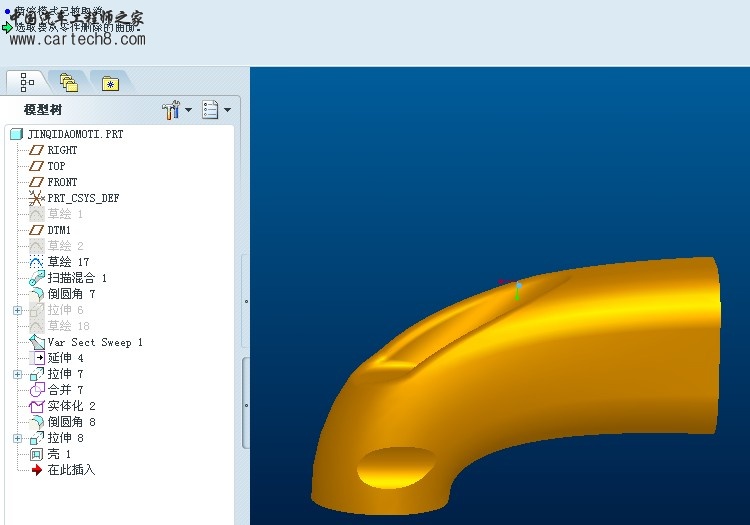Expand the 拉伸 8 feature node
Viewport: 750px width, 525px height.
coord(17,438)
